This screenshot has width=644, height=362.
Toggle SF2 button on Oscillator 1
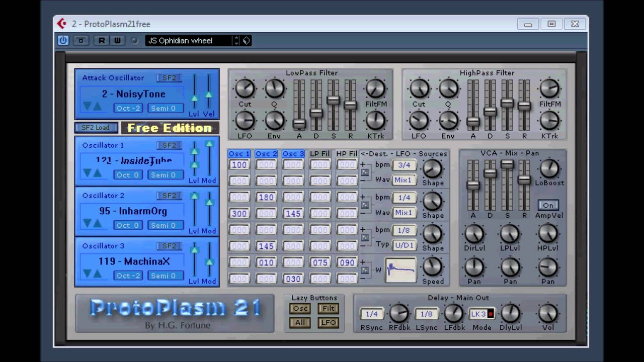point(169,145)
